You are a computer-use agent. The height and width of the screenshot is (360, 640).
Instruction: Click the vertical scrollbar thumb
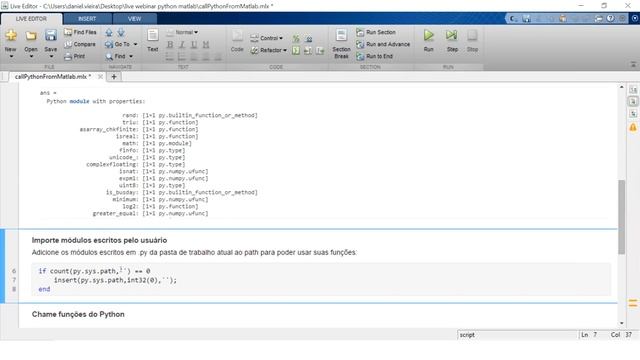(x=622, y=217)
